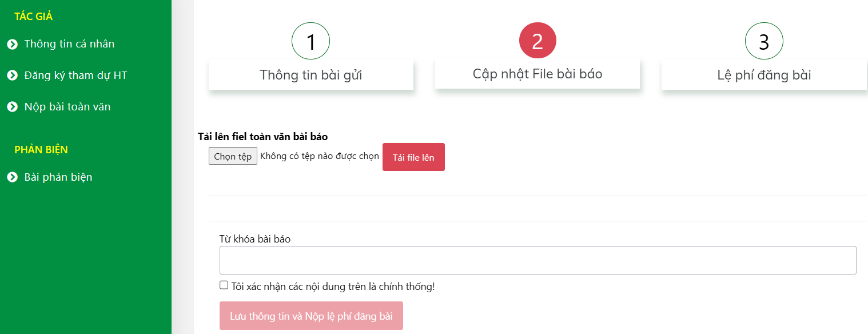Open the Nộp bài toàn văn link
This screenshot has height=334, width=868.
coord(67,107)
